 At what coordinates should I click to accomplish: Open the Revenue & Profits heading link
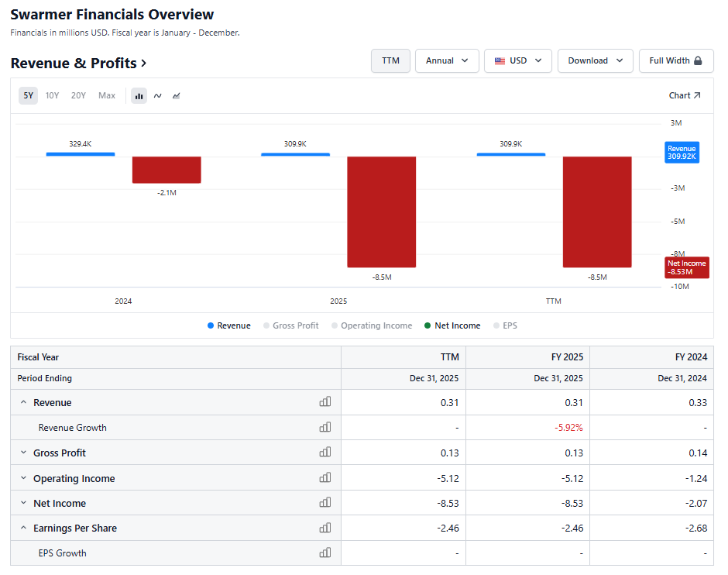pyautogui.click(x=78, y=64)
